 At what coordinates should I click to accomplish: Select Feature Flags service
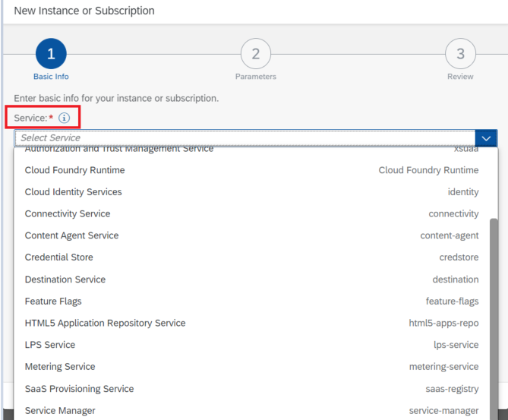tap(252, 301)
